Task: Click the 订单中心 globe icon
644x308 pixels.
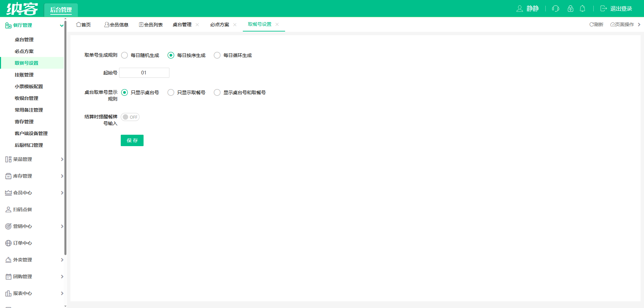Action: 8,243
